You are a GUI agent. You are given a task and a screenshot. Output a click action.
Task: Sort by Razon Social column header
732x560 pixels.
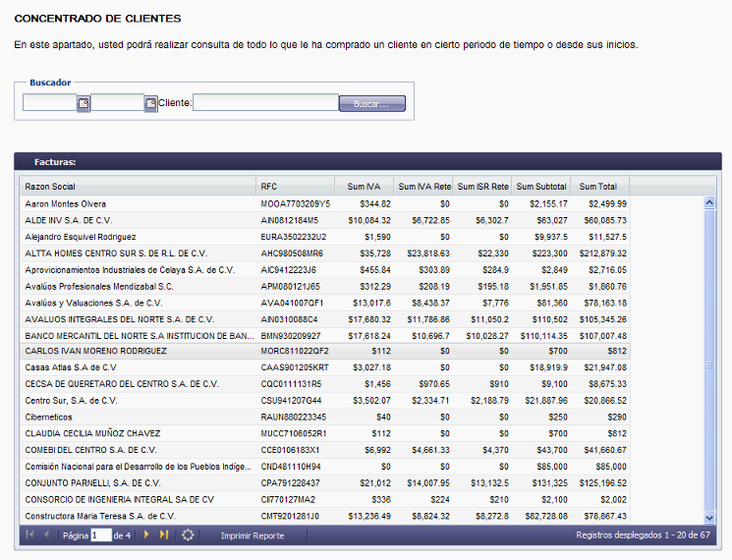click(x=139, y=187)
